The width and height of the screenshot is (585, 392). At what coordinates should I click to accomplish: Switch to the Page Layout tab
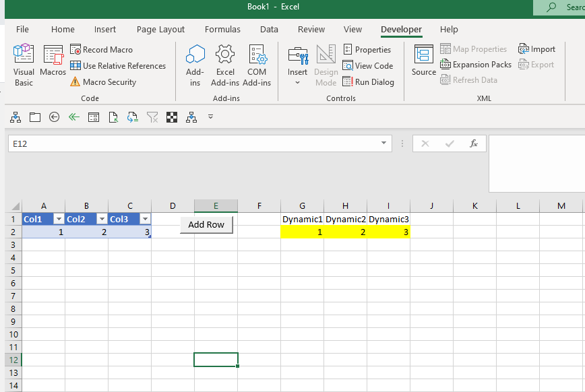[x=160, y=29]
